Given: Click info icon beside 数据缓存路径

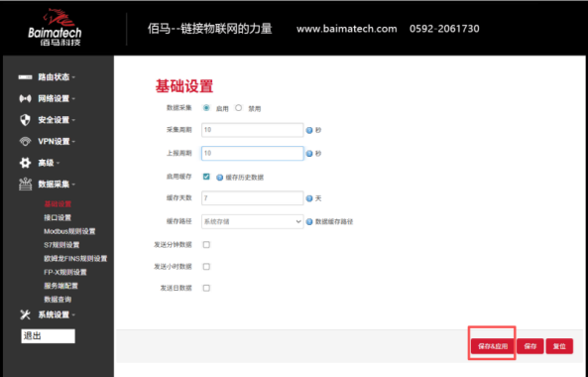Looking at the screenshot, I should [x=309, y=222].
